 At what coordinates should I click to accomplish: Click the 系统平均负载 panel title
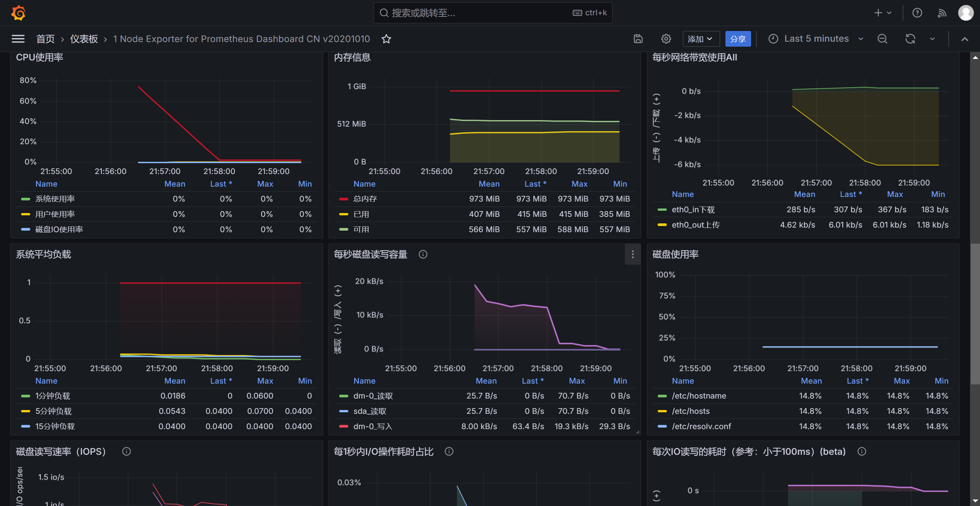point(43,254)
